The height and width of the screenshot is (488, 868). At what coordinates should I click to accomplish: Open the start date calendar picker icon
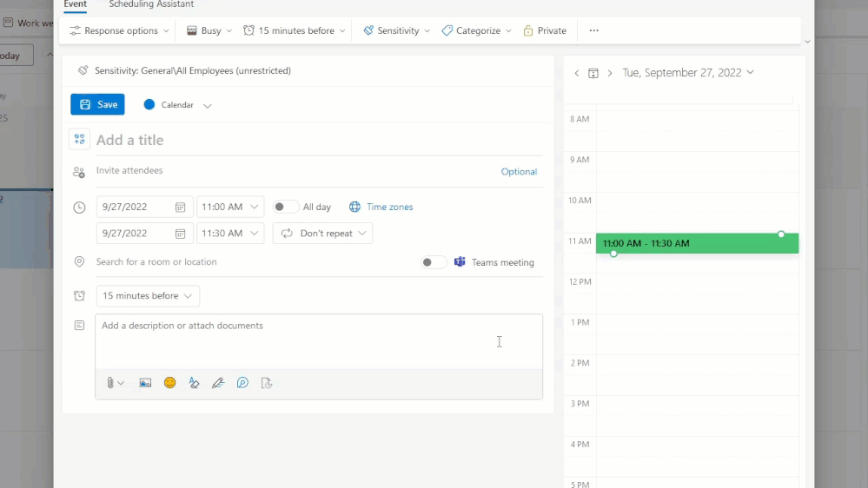click(181, 207)
